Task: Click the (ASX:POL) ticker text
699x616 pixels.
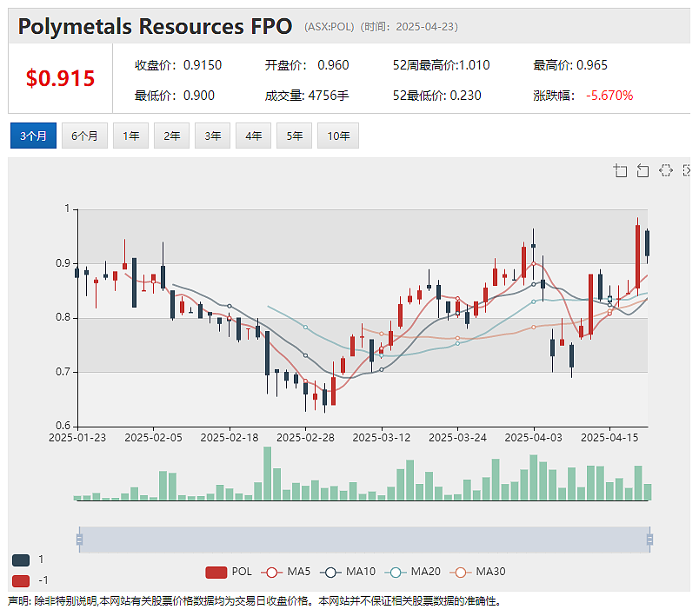Action: tap(329, 27)
